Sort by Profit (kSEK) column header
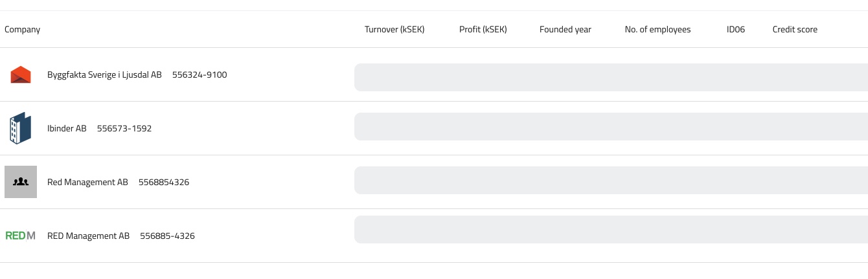 click(483, 30)
